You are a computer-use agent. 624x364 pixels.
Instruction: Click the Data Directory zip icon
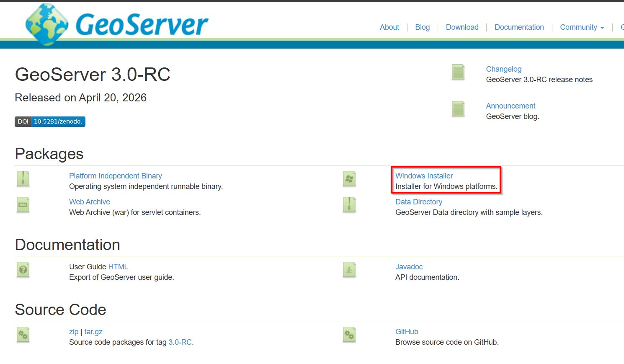pyautogui.click(x=349, y=205)
